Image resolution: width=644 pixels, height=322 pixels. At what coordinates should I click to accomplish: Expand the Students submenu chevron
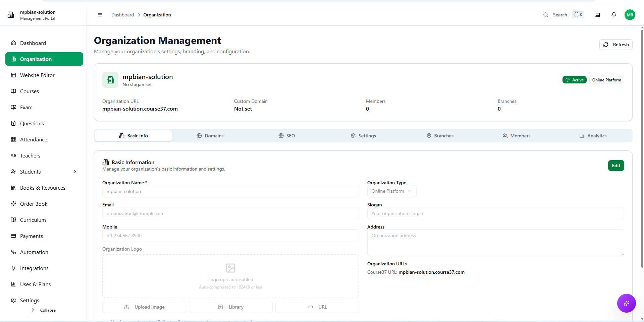[75, 172]
